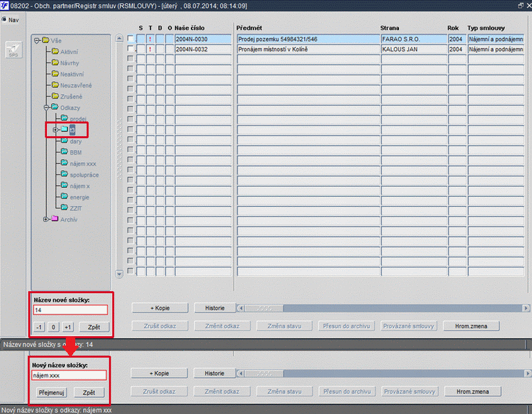Screen dimensions: 532x414
Task: Select the spolupráce folder
Action: click(x=80, y=175)
